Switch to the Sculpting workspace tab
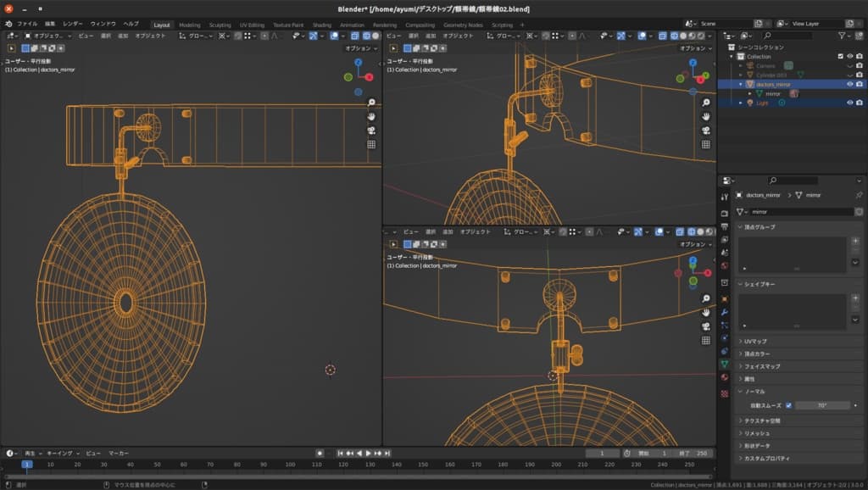 pos(220,25)
